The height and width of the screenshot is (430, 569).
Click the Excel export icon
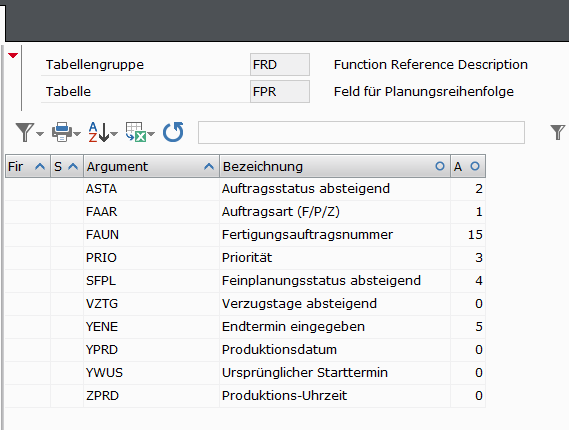point(136,132)
